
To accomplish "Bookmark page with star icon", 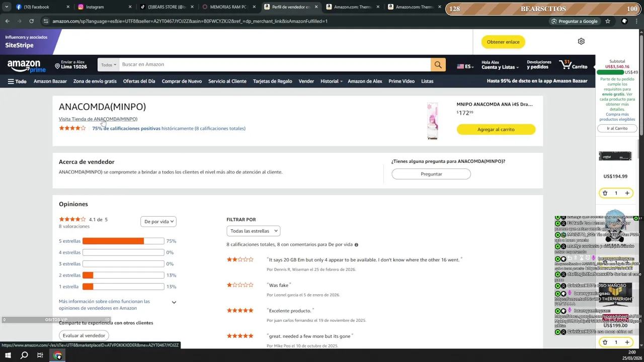I will tap(608, 21).
